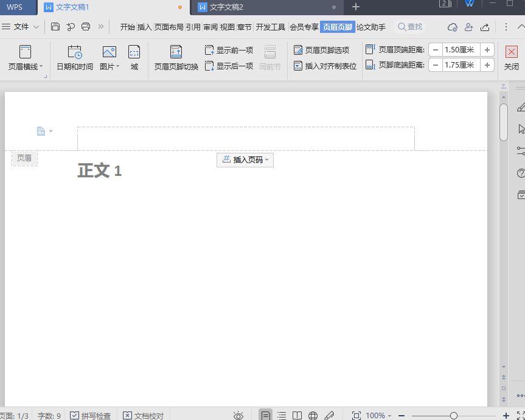The height and width of the screenshot is (420, 525).
Task: Click the 日期和时间 (date and time) icon
Action: [x=74, y=52]
